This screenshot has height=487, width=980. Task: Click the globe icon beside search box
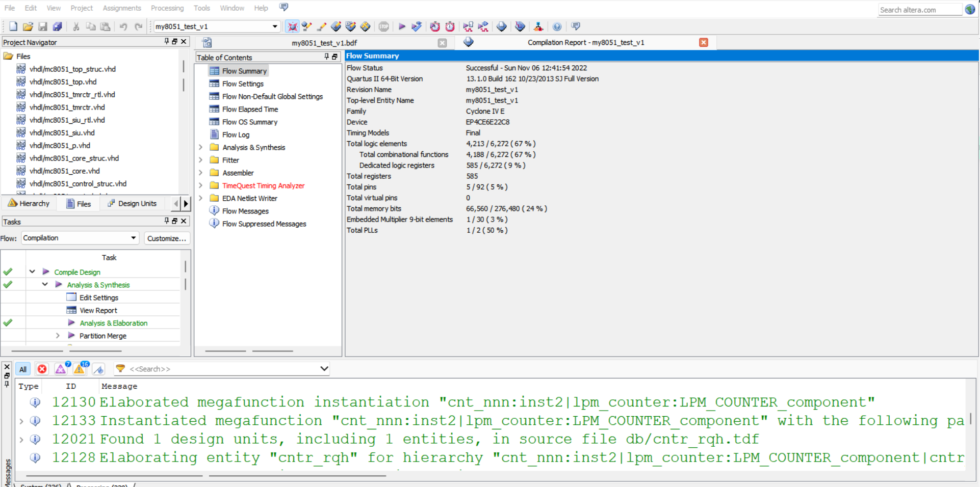970,9
